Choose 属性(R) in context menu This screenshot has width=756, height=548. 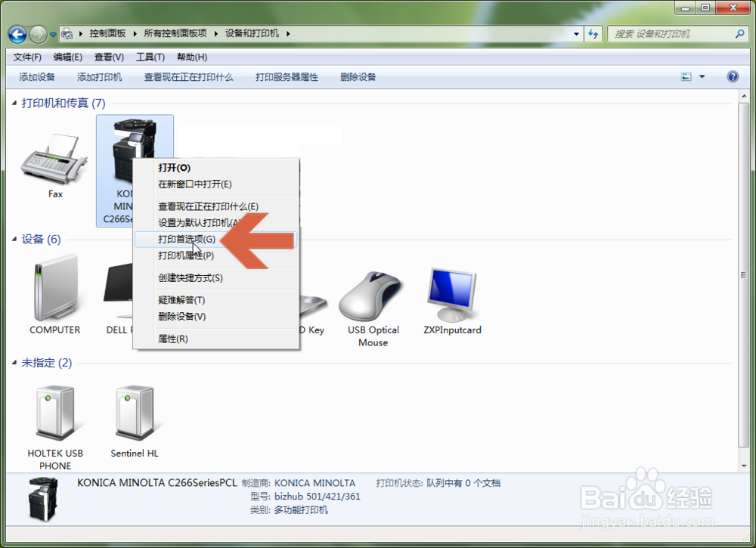click(x=216, y=339)
